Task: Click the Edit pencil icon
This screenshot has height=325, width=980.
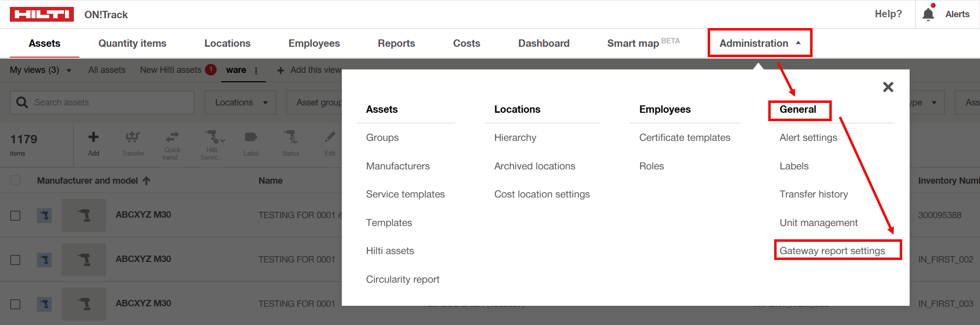Action: pos(330,137)
